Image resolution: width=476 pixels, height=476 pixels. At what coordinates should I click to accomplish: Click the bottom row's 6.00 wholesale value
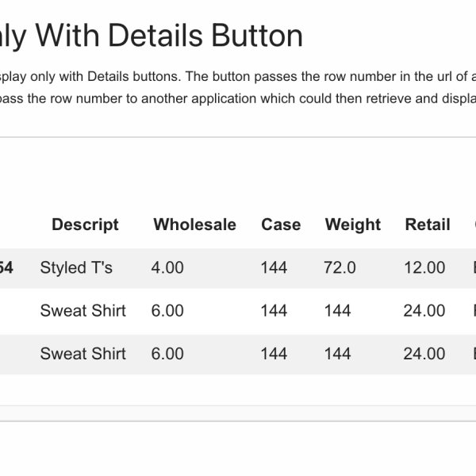tap(167, 354)
